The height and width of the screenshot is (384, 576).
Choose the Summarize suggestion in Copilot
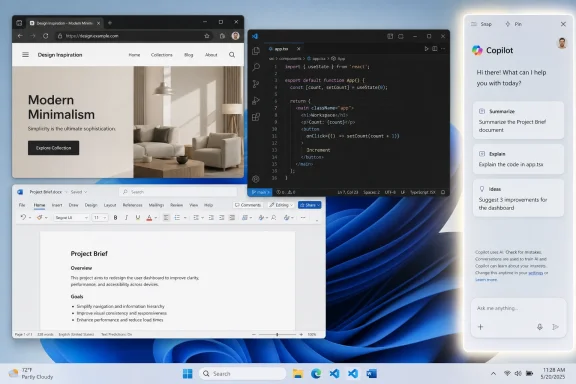[x=518, y=120]
